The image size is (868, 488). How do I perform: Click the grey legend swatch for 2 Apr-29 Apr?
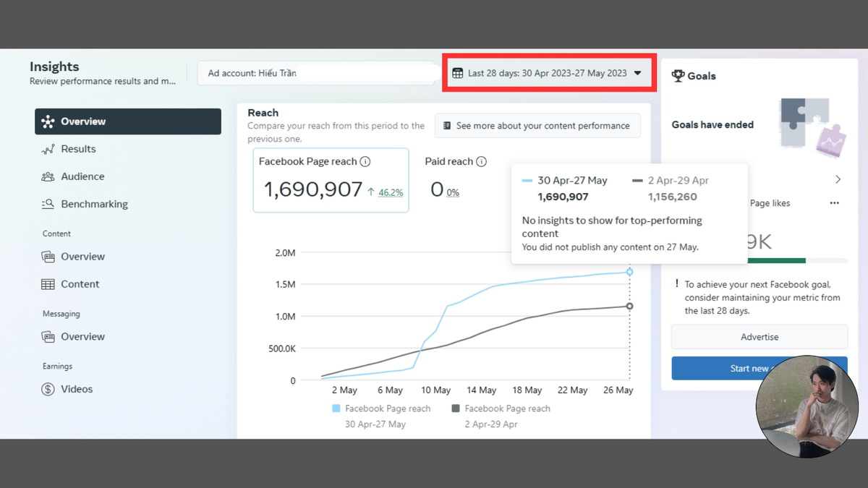[455, 408]
